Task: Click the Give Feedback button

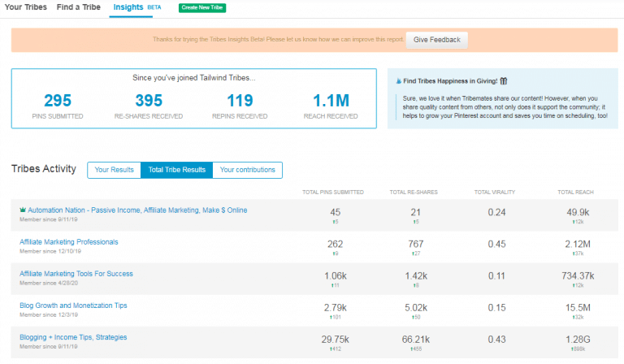Action: pyautogui.click(x=436, y=40)
